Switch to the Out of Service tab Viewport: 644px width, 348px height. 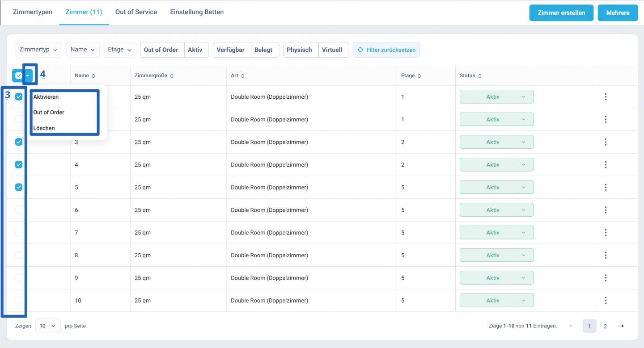point(136,12)
